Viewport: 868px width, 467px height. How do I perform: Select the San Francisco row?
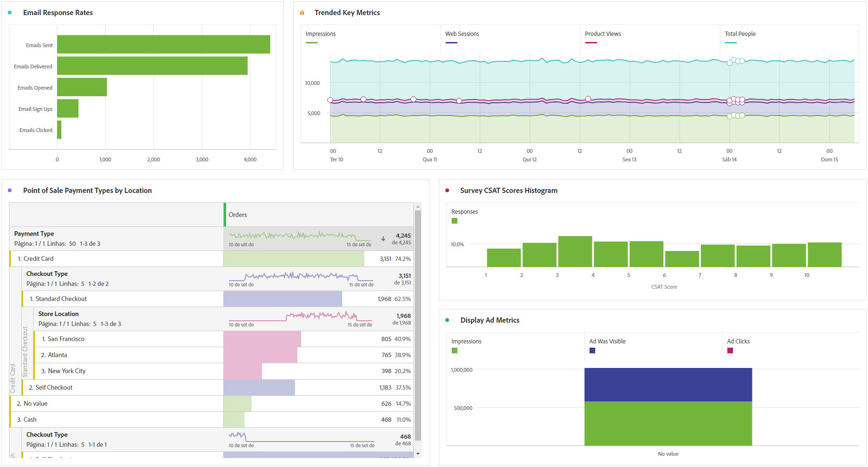(224, 339)
